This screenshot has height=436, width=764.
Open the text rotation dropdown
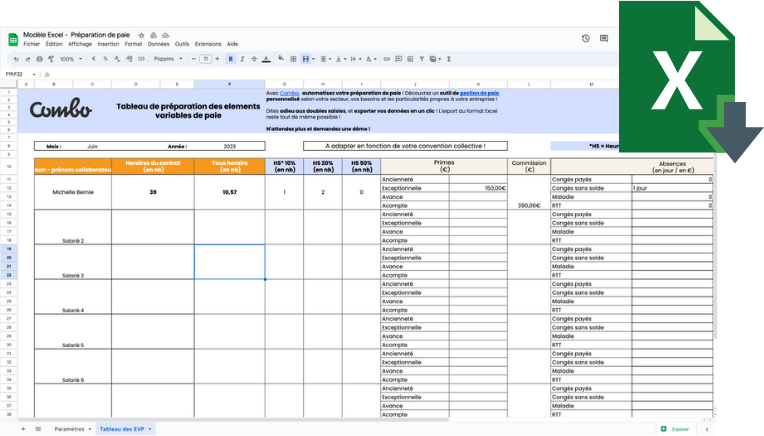371,59
